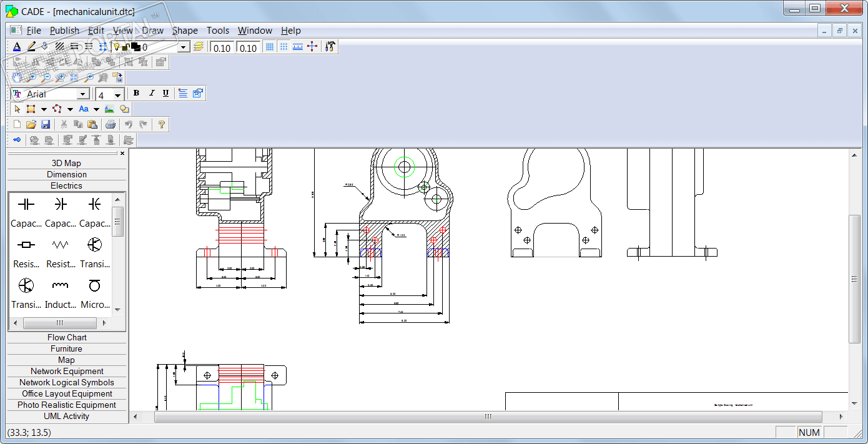This screenshot has height=444, width=868.
Task: Open help with the question mark icon
Action: [161, 124]
